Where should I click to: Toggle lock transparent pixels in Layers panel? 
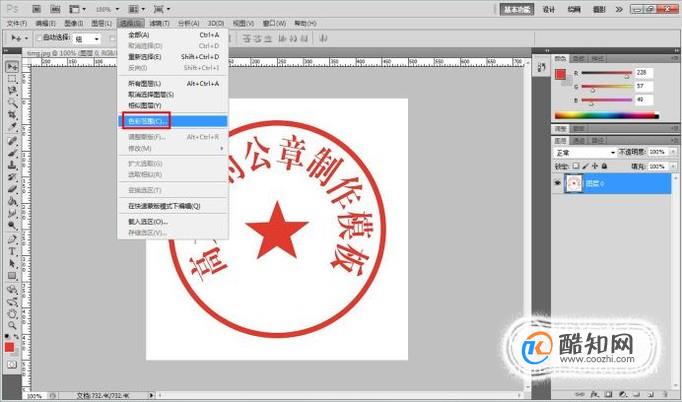(x=576, y=166)
